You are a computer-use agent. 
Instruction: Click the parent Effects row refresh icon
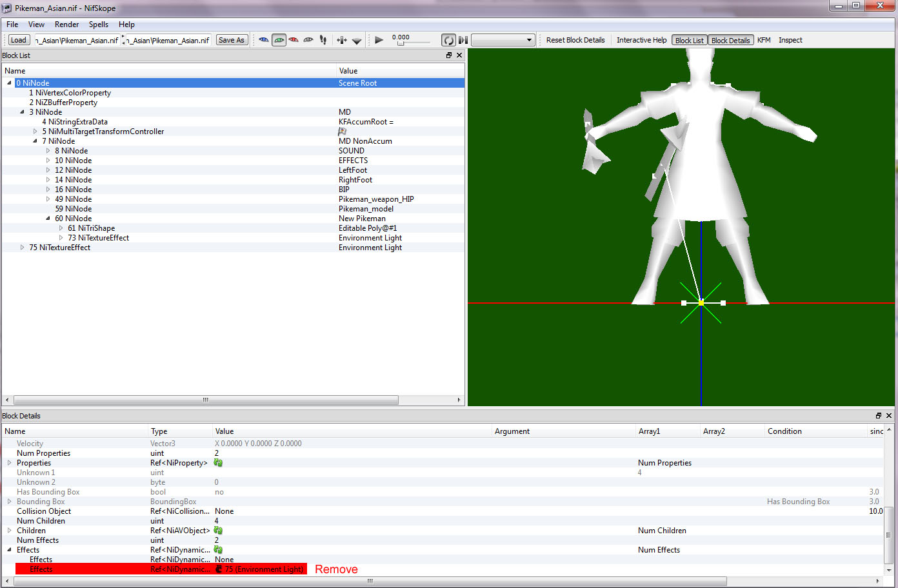[218, 550]
